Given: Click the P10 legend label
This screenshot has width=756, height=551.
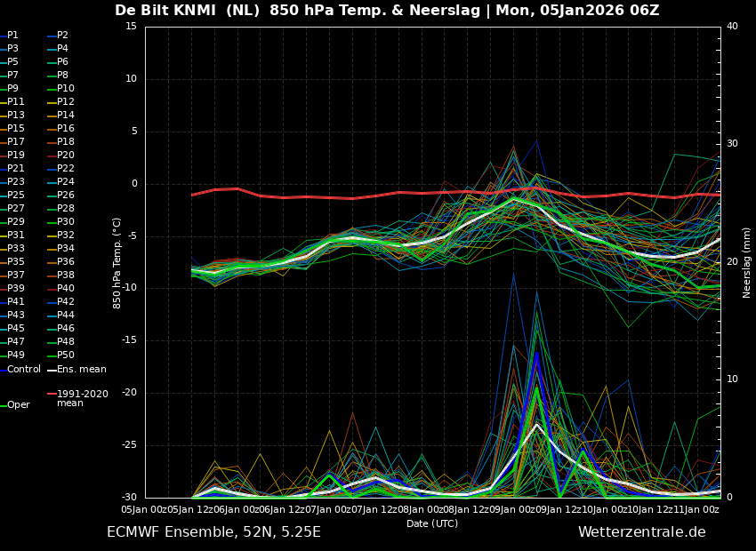Looking at the screenshot, I should click(66, 89).
